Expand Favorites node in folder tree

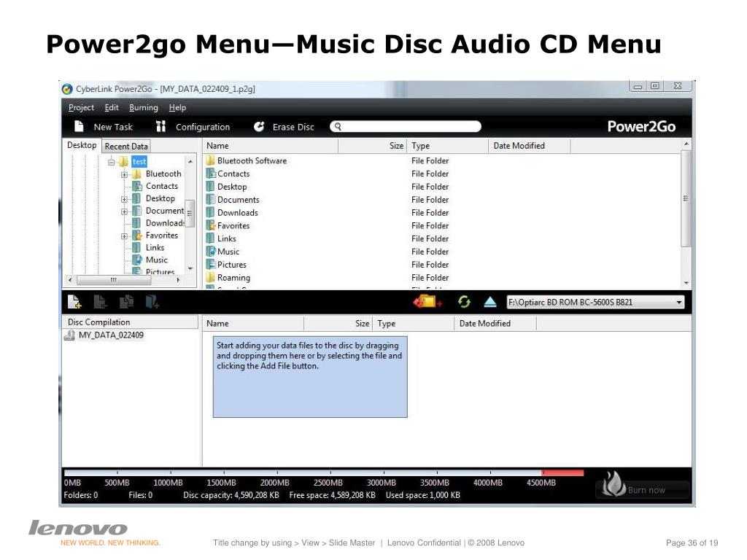point(124,236)
